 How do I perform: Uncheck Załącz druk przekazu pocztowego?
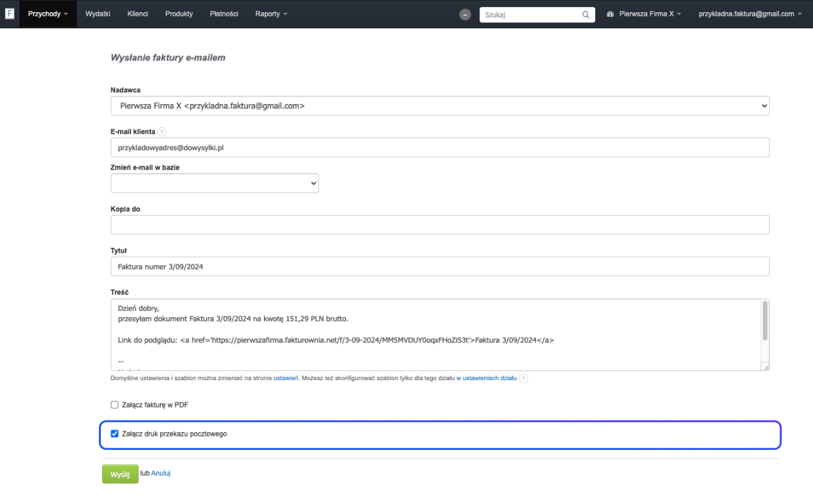pyautogui.click(x=115, y=434)
